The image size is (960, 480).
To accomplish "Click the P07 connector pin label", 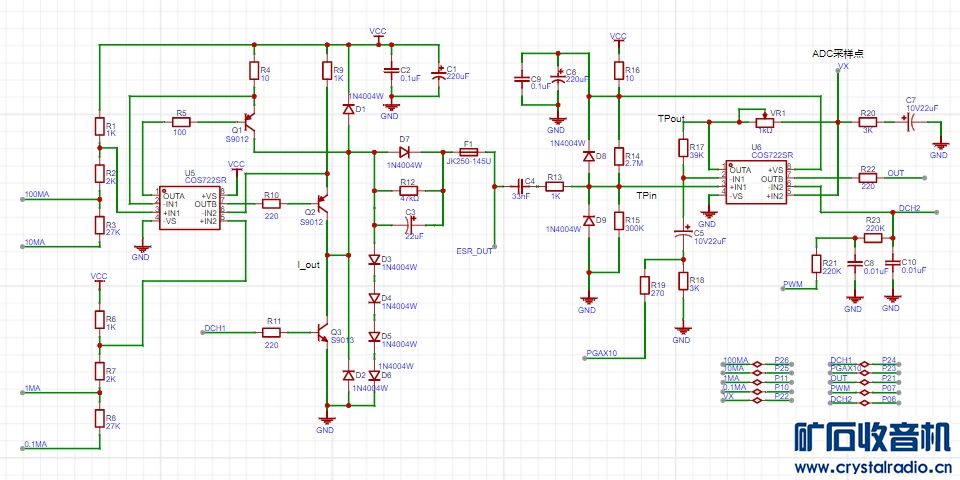I will tap(888, 388).
